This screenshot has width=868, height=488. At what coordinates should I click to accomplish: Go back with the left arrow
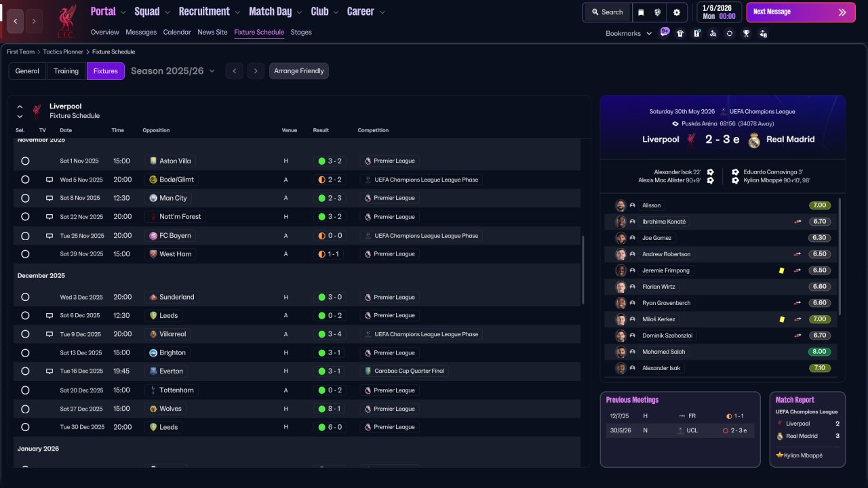16,21
